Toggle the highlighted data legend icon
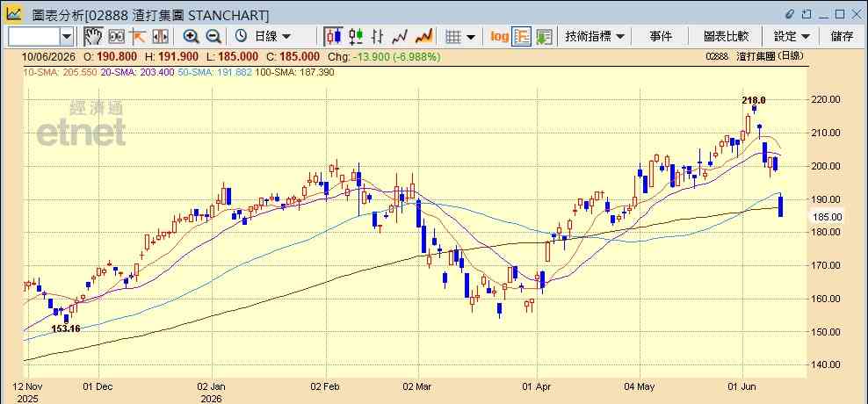 pyautogui.click(x=522, y=37)
